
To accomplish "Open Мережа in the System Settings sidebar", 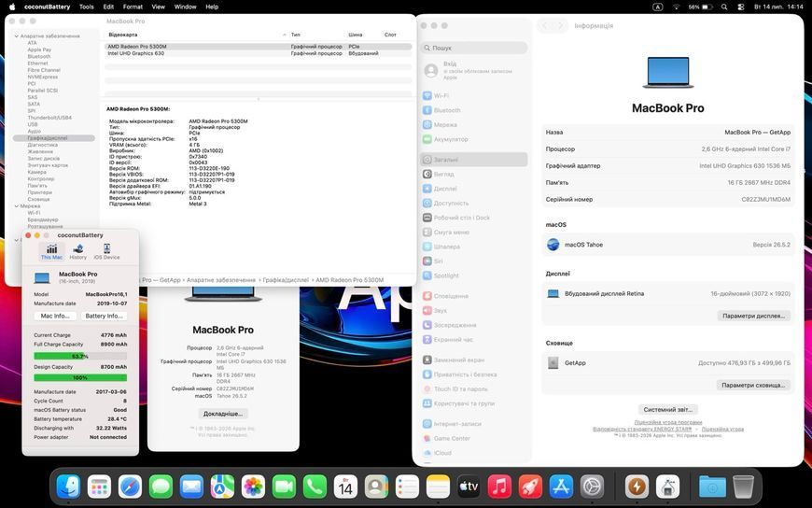I will point(474,125).
